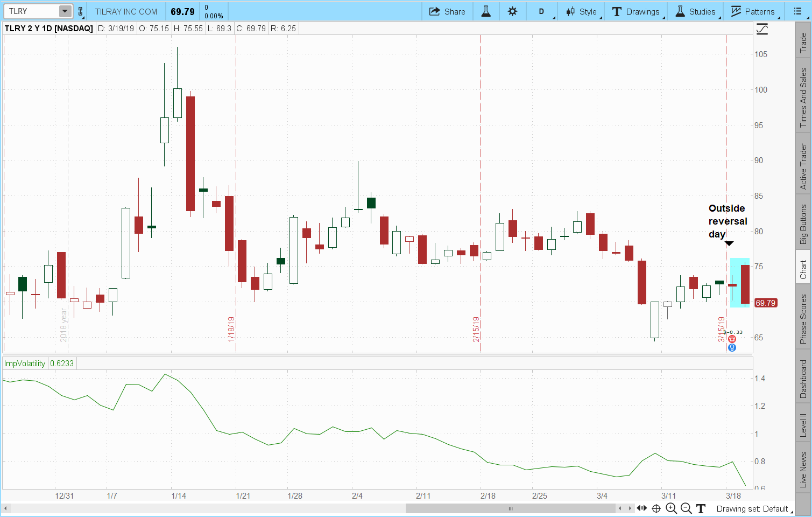Open the Patterns button

pyautogui.click(x=752, y=11)
